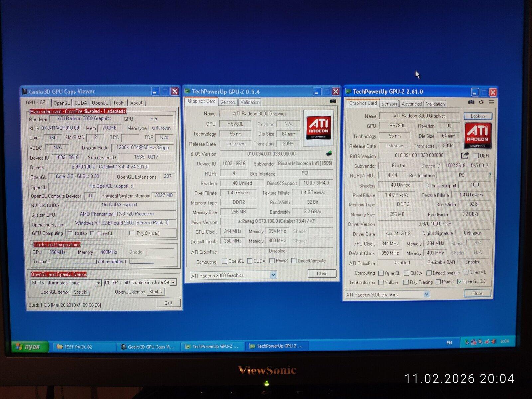The height and width of the screenshot is (399, 532).
Task: Toggle the DirectCompute checkbox in GPU-Z 0.5.4
Action: coord(294,261)
